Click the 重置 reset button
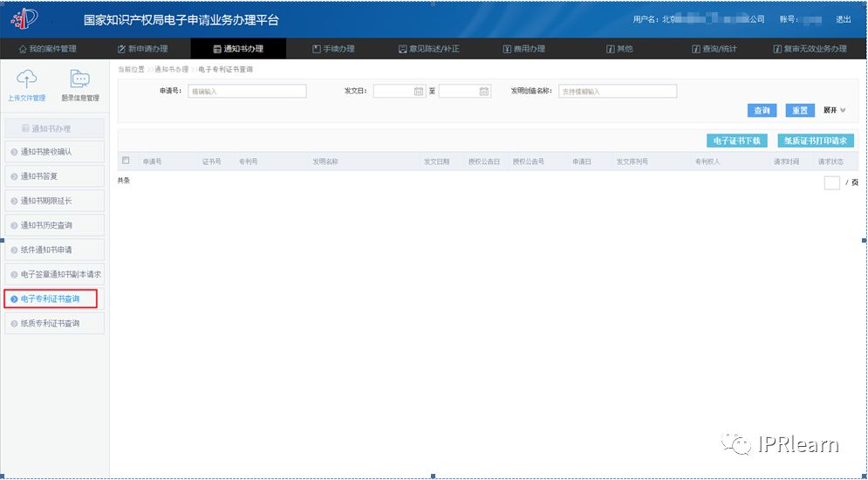The image size is (868, 480). (800, 110)
